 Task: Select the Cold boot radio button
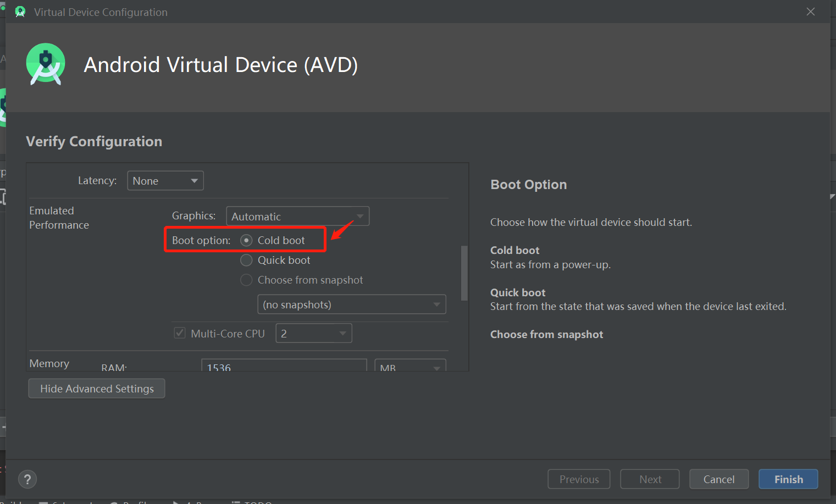[246, 240]
